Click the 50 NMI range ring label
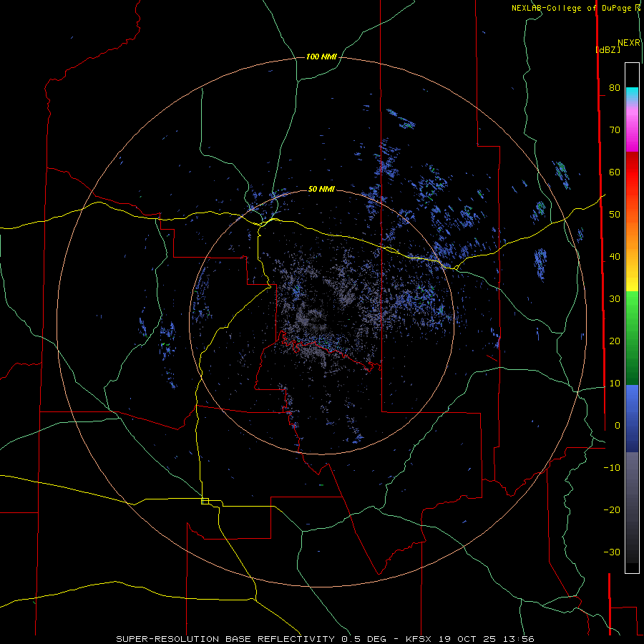 pyautogui.click(x=321, y=189)
